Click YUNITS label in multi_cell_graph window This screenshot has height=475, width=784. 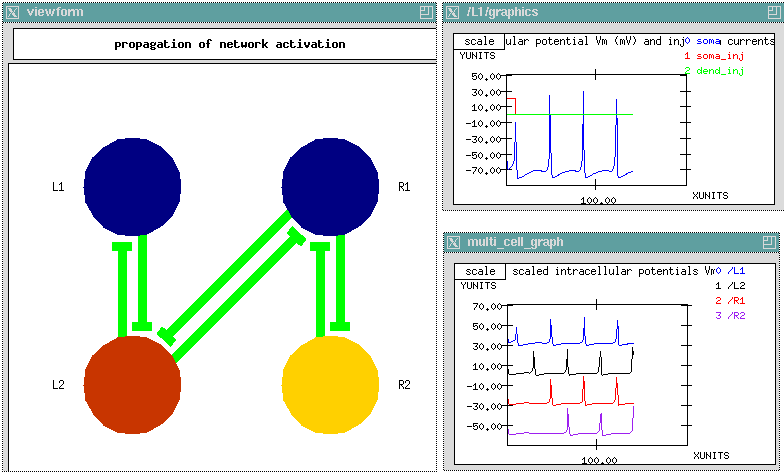pos(478,286)
